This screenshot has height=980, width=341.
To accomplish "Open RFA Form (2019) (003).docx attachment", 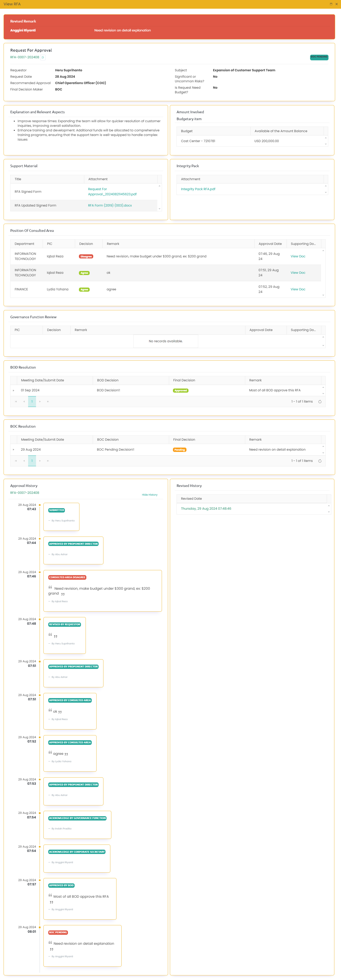I will coord(110,206).
